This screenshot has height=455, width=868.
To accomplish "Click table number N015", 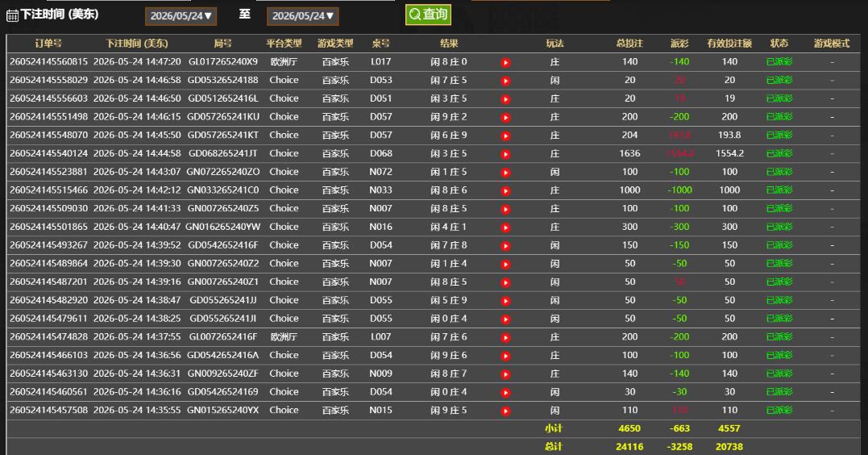I will pyautogui.click(x=381, y=410).
